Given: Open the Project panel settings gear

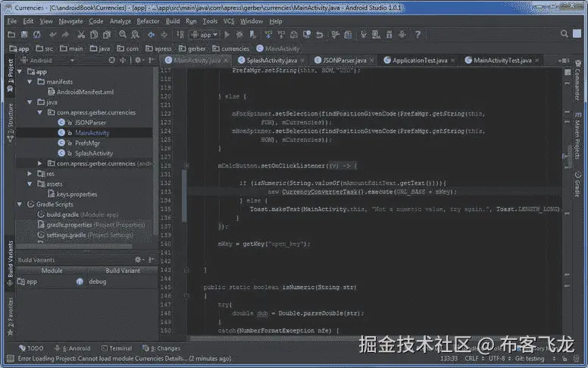Looking at the screenshot, I should tap(139, 60).
